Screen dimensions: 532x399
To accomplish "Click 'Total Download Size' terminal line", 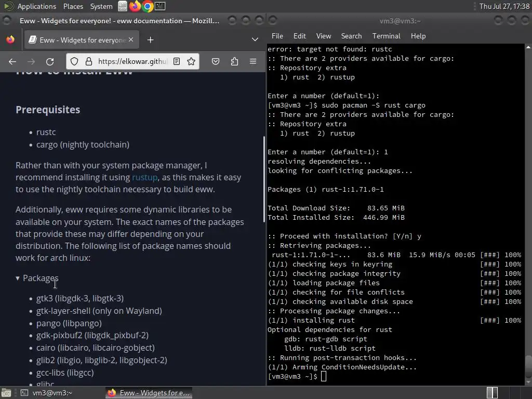I will pos(336,208).
